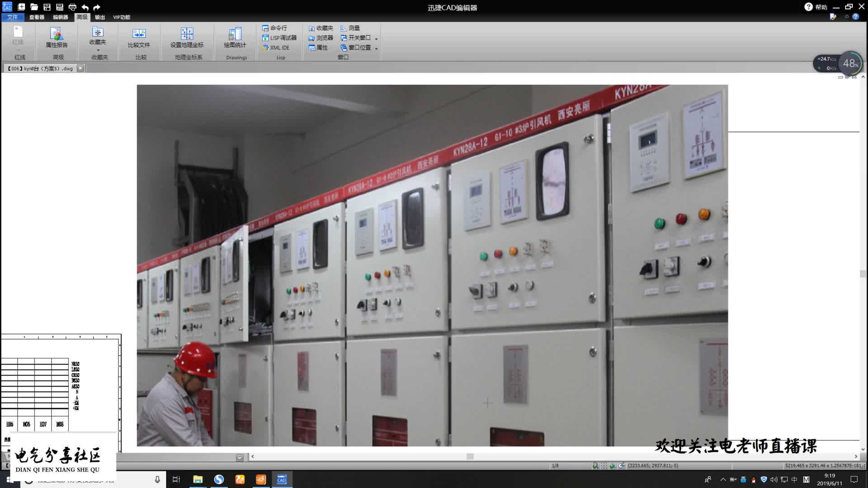The image size is (868, 488).
Task: Open File Explorer from the taskbar
Action: click(x=198, y=479)
